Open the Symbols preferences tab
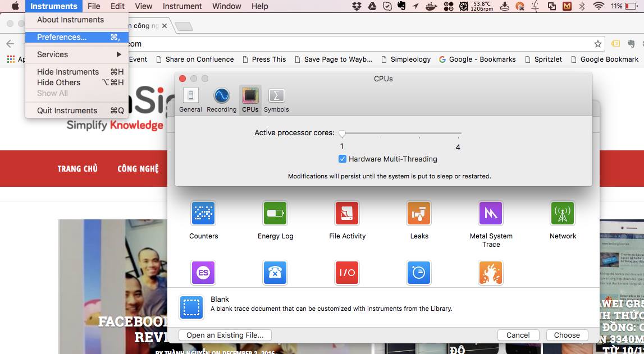Viewport: 644px width, 354px height. [276, 100]
